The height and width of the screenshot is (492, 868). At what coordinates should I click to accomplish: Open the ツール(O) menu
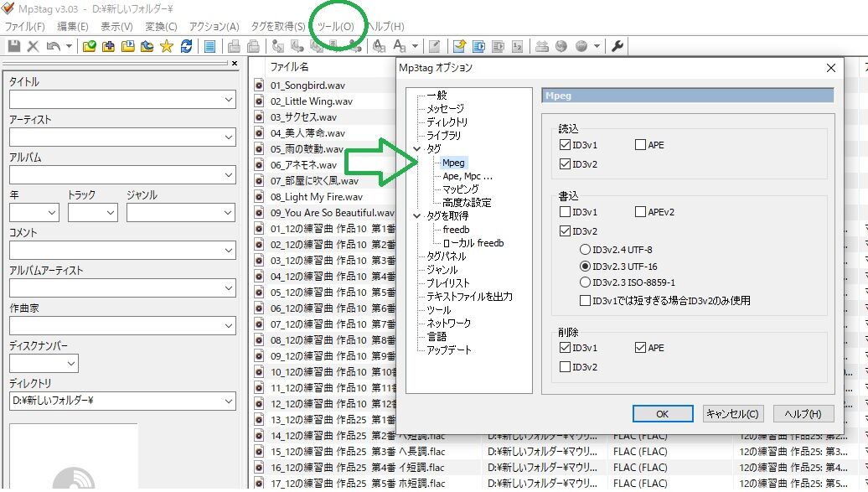point(335,27)
